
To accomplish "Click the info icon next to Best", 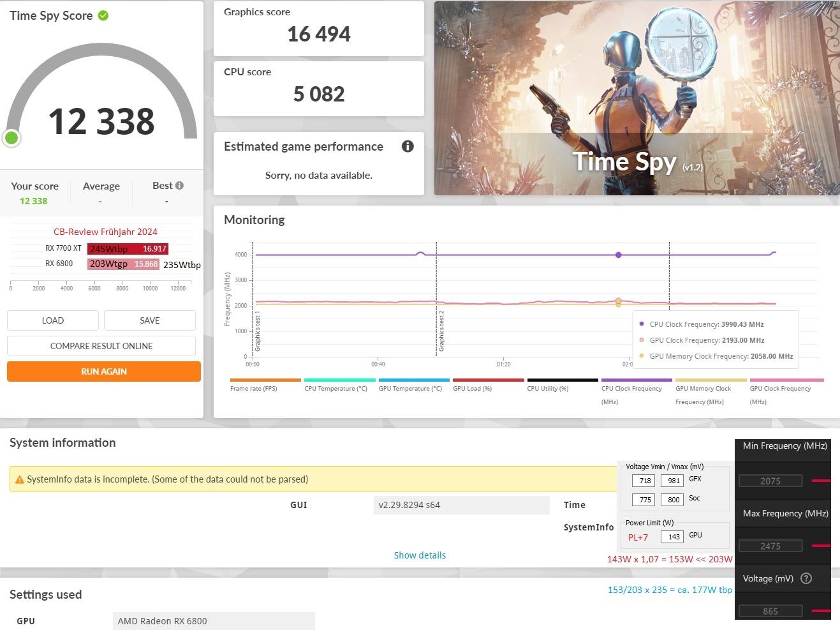I will click(179, 185).
